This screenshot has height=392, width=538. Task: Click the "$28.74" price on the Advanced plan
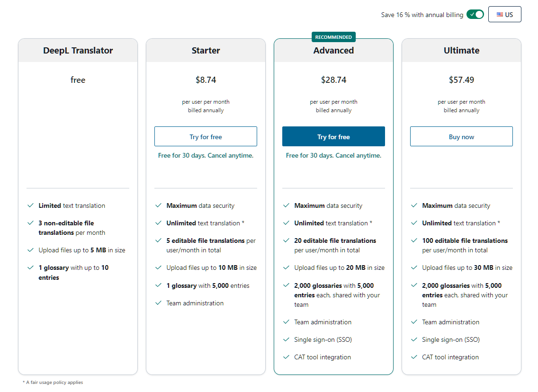pyautogui.click(x=333, y=80)
